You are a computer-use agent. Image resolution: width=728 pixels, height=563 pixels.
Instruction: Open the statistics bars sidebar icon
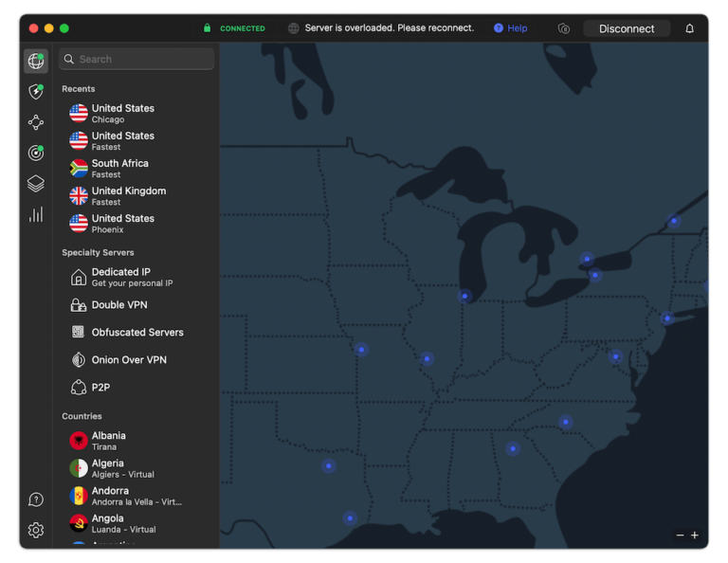tap(36, 214)
